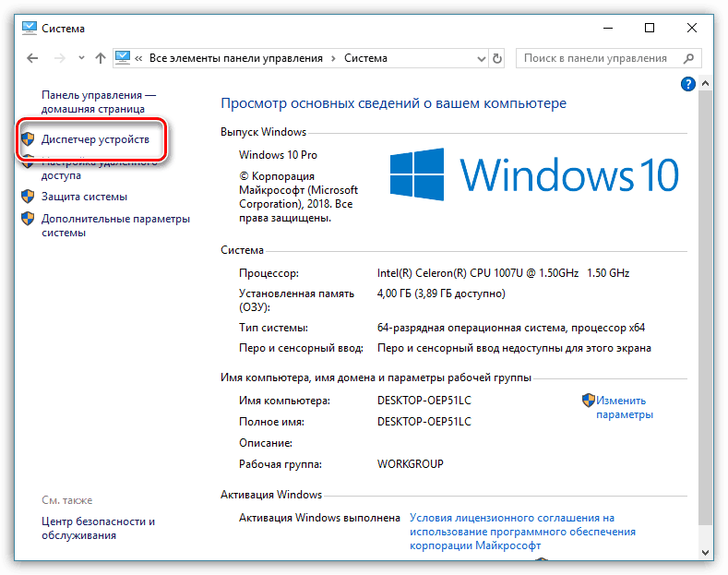Viewport: 728px width, 575px height.
Task: Click the forward navigation arrow
Action: 59,58
